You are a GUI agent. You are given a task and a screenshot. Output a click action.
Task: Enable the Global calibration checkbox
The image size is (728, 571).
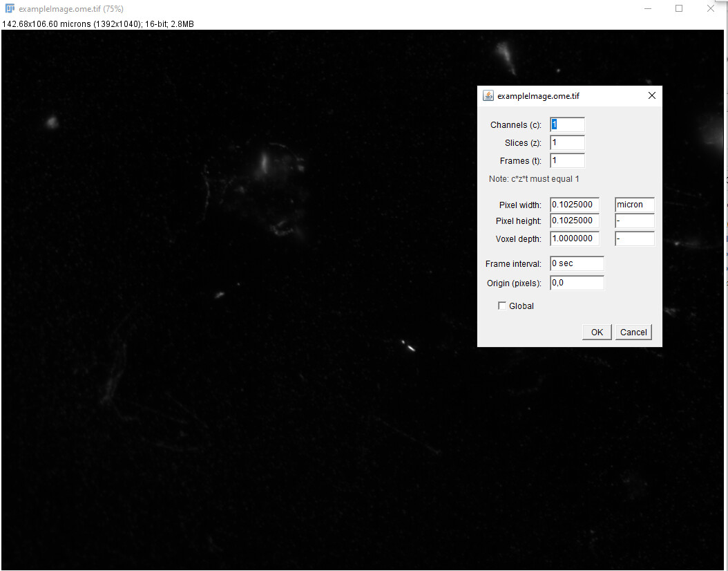[502, 306]
